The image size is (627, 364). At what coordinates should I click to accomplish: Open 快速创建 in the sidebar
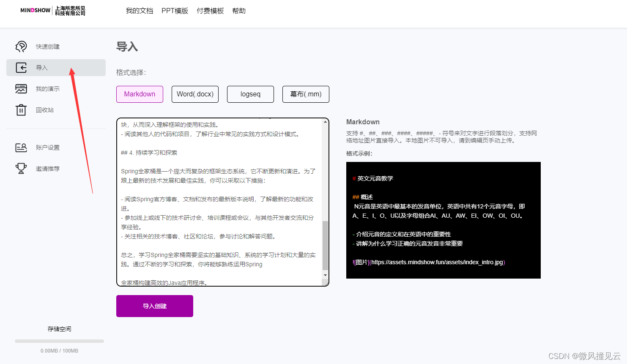tap(48, 47)
